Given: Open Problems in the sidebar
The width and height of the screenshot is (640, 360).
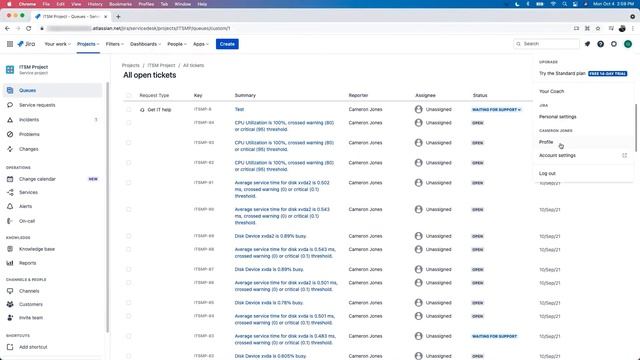Looking at the screenshot, I should 53,134.
